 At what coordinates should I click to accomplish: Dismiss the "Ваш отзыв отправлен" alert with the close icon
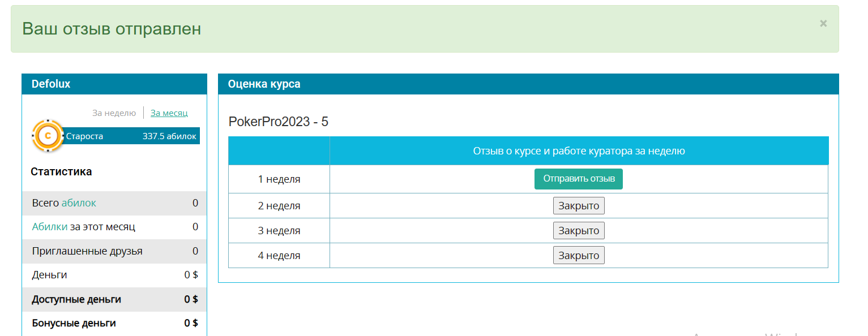(823, 23)
